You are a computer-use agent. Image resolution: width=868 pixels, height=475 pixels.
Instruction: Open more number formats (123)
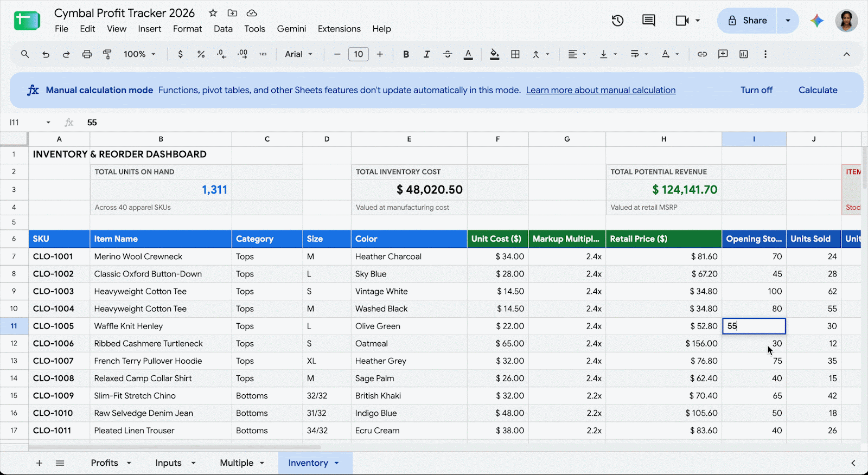click(263, 54)
